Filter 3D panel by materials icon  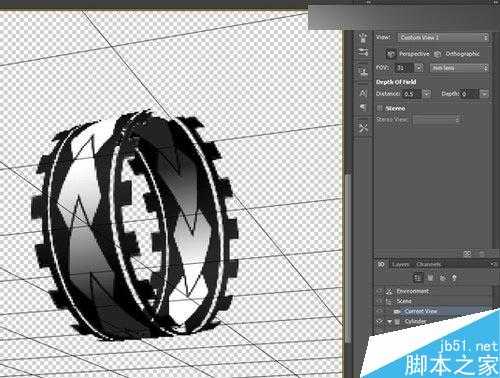(443, 277)
